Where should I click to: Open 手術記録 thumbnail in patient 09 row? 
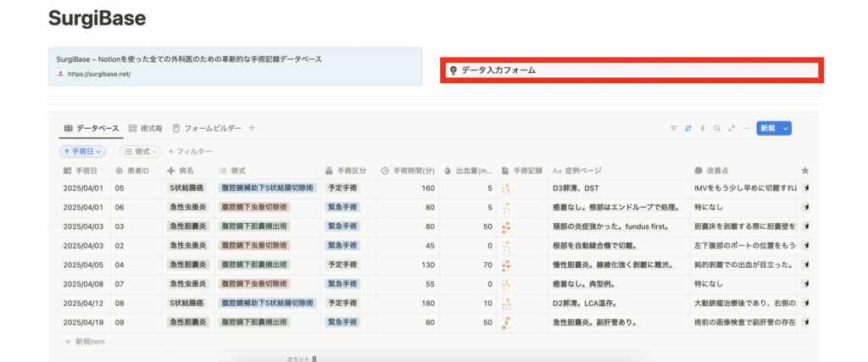(505, 321)
